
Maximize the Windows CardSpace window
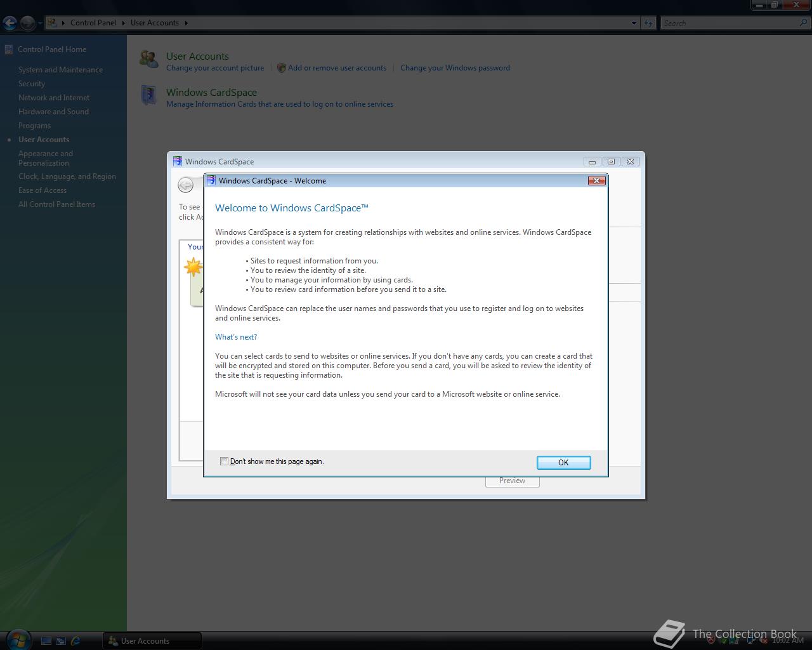611,161
